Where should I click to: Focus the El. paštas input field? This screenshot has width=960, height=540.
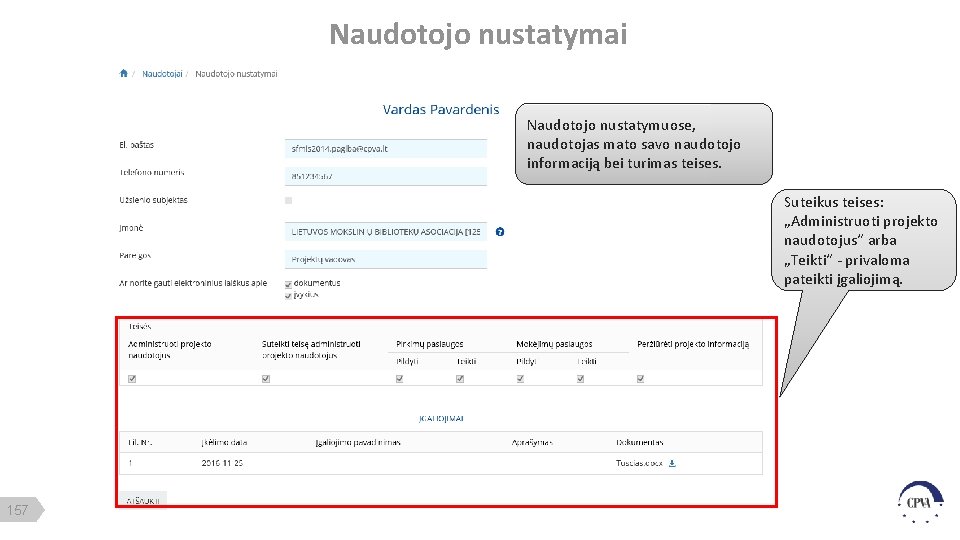point(386,149)
